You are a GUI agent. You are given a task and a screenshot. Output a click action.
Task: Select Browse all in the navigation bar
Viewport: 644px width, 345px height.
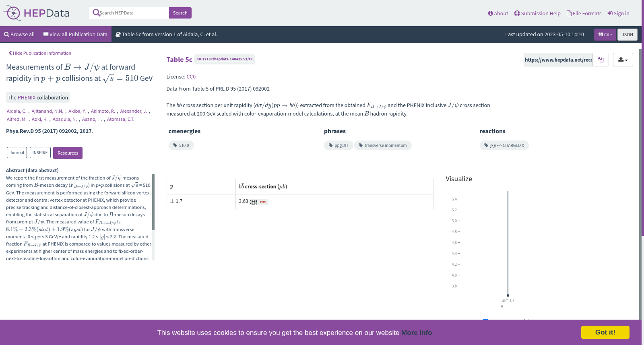click(x=19, y=35)
